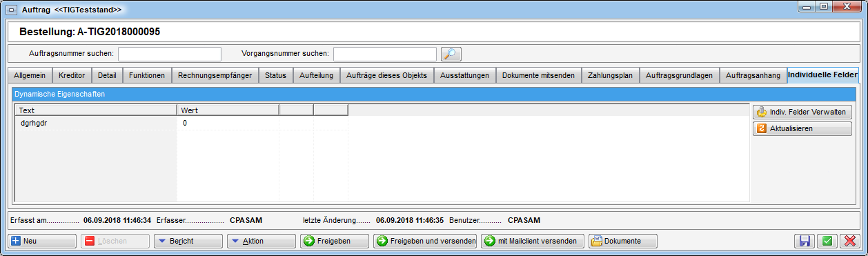Viewport: 868px width, 256px height.
Task: Open the Dokumente mitsenden tab
Action: (539, 75)
